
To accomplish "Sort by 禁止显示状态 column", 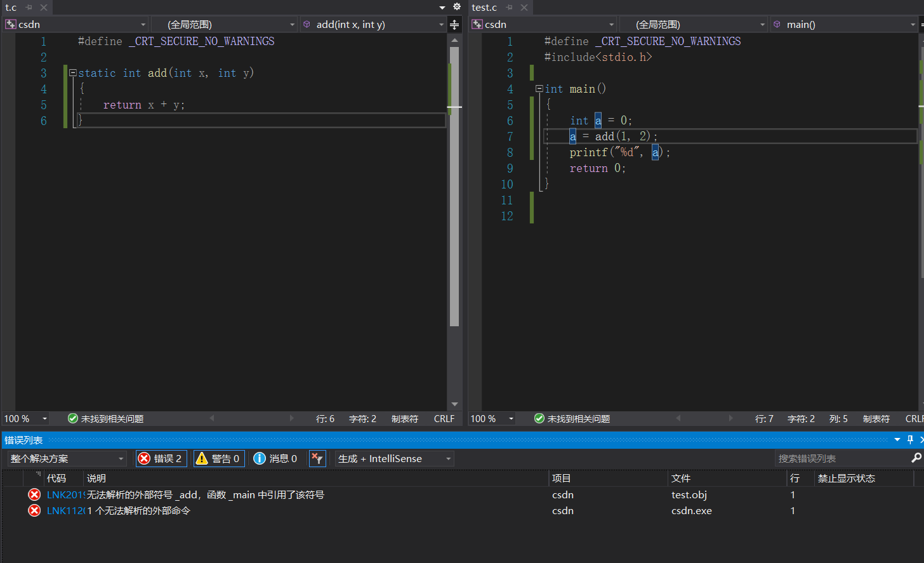I will click(864, 478).
